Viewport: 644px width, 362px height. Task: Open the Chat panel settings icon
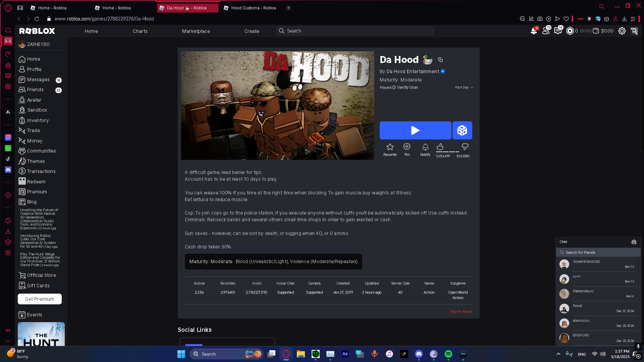634,242
